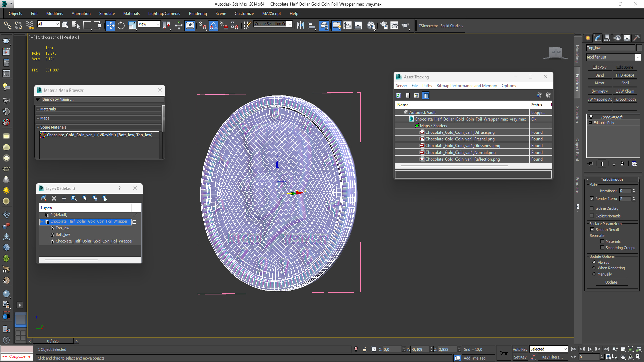Click Iterations spinner arrows

coord(634,191)
